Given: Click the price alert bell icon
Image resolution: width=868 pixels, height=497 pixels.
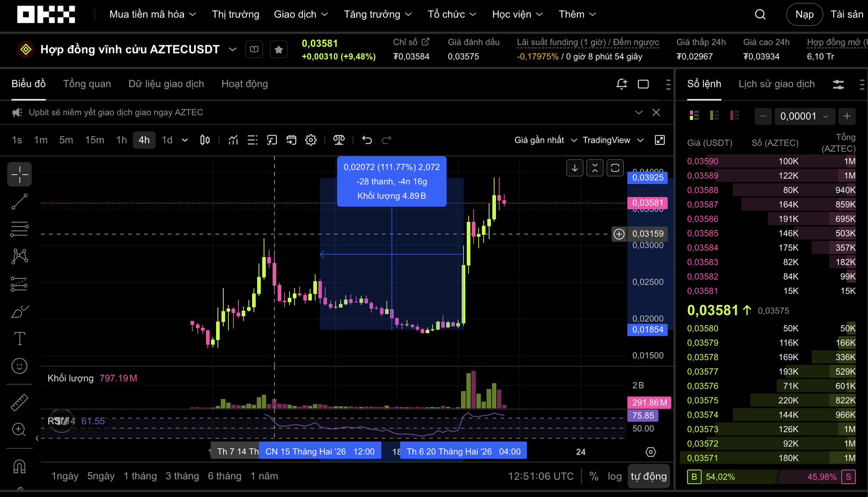Looking at the screenshot, I should tap(621, 84).
